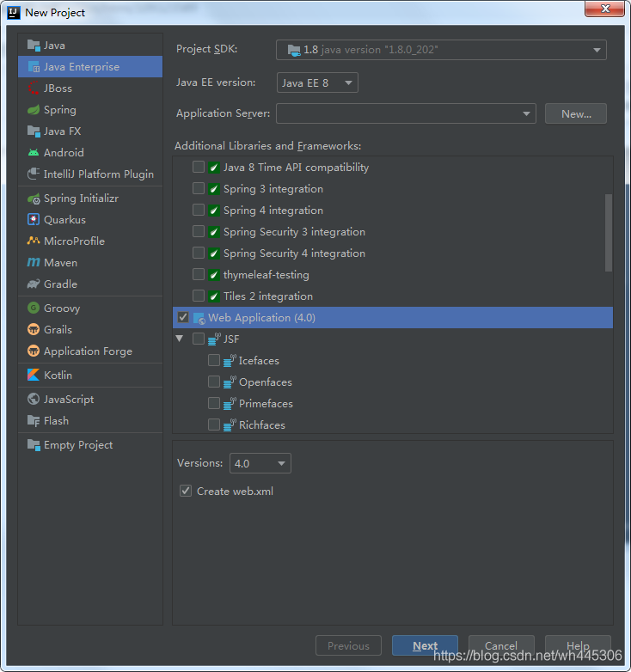Click the Java FX folder icon

coord(34,131)
